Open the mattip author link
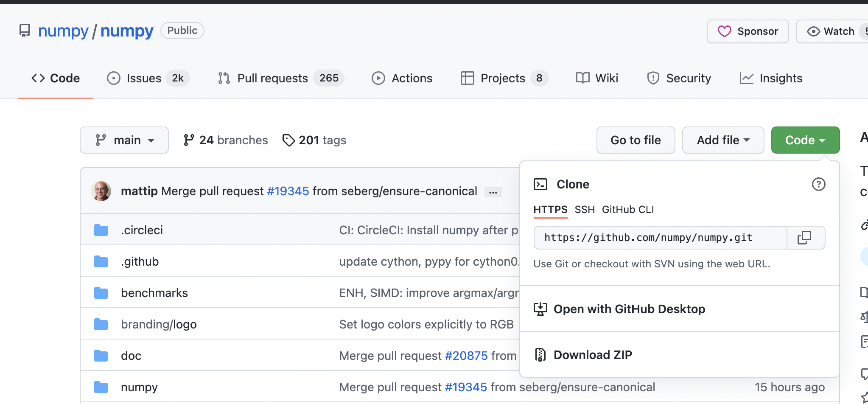868x404 pixels. (x=139, y=191)
